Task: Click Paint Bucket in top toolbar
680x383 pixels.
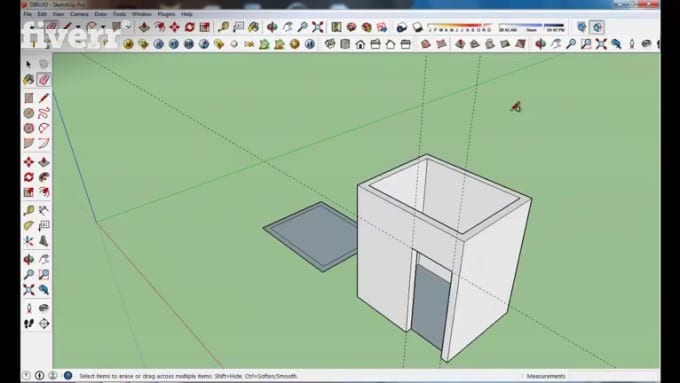Action: tap(254, 27)
